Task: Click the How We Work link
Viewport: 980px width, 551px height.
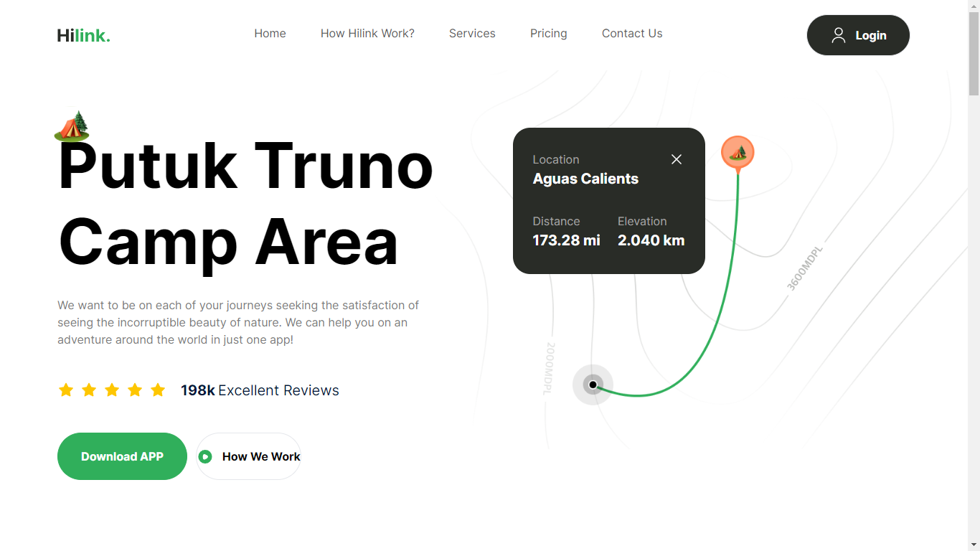Action: [260, 456]
